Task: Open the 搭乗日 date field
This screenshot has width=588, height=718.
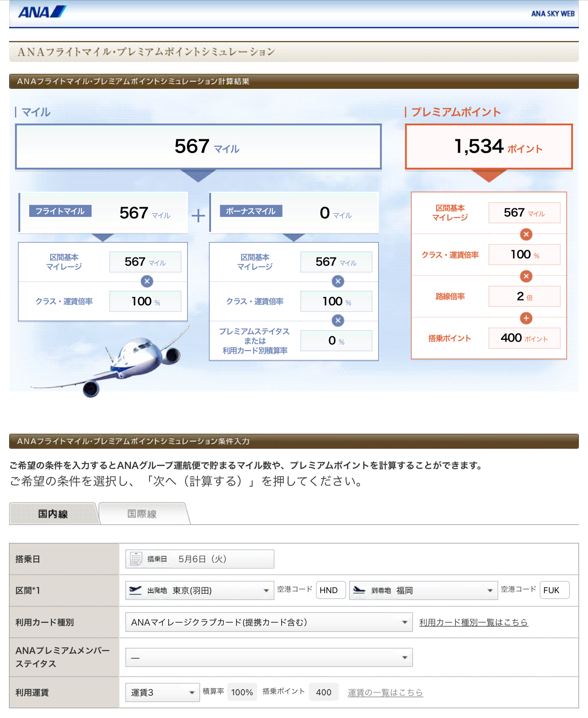Action: [200, 559]
